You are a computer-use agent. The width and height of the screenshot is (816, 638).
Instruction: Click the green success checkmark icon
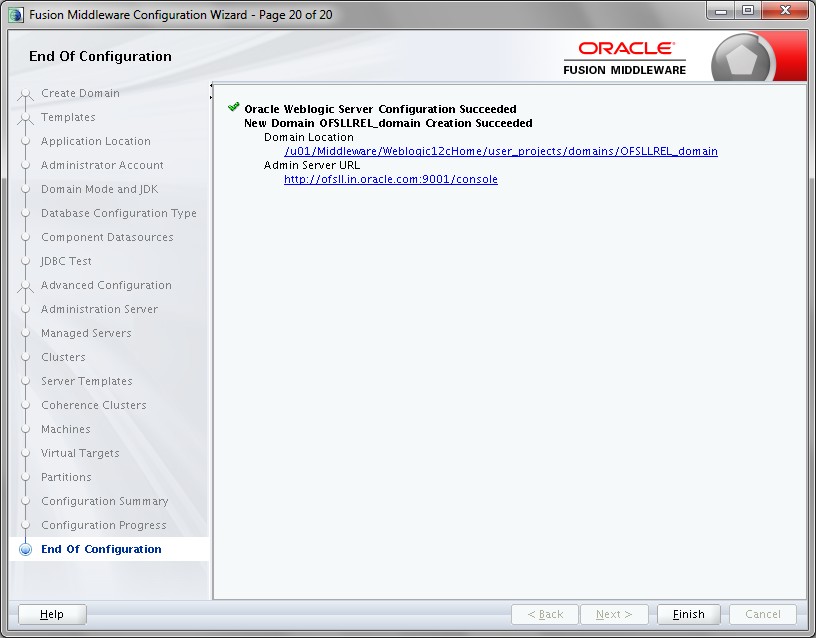tap(233, 107)
